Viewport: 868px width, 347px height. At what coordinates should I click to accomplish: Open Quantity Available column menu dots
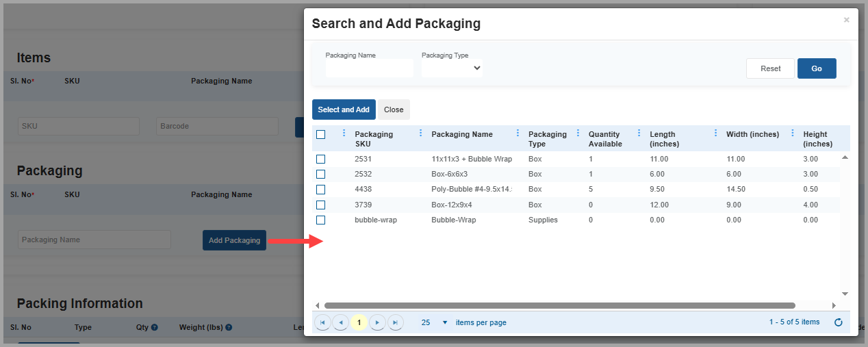639,133
